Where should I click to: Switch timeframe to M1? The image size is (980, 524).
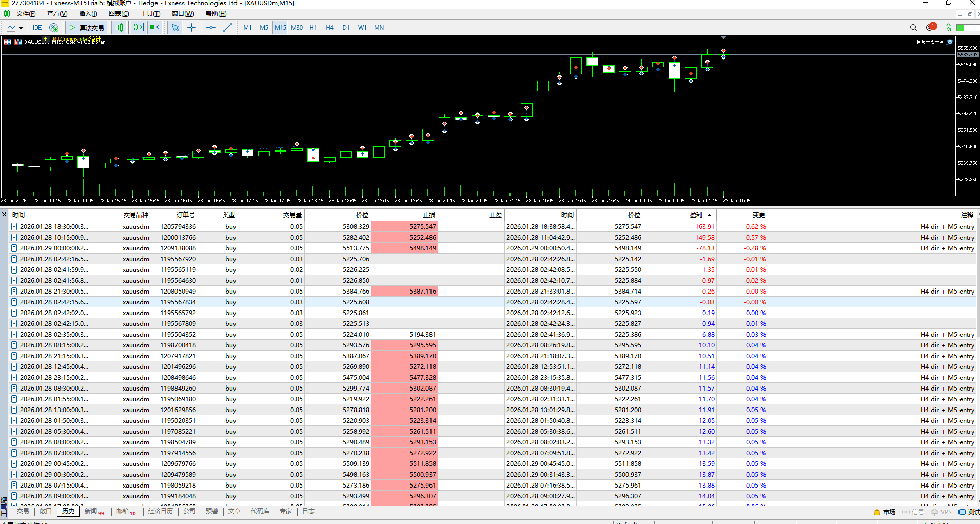pos(248,28)
